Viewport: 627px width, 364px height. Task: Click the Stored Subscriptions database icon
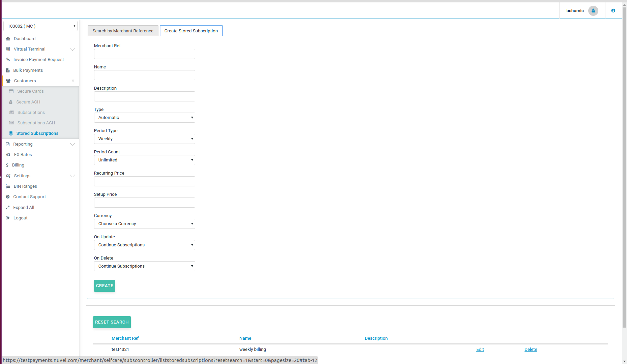(11, 133)
